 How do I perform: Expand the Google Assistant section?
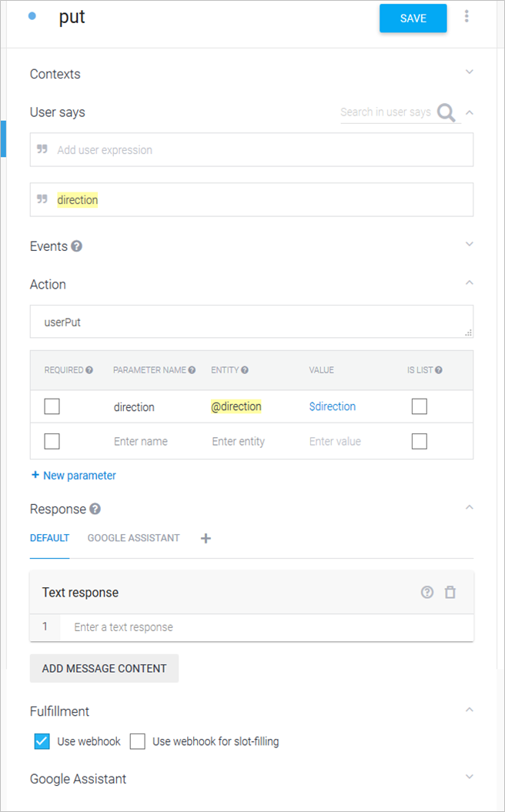pos(470,777)
